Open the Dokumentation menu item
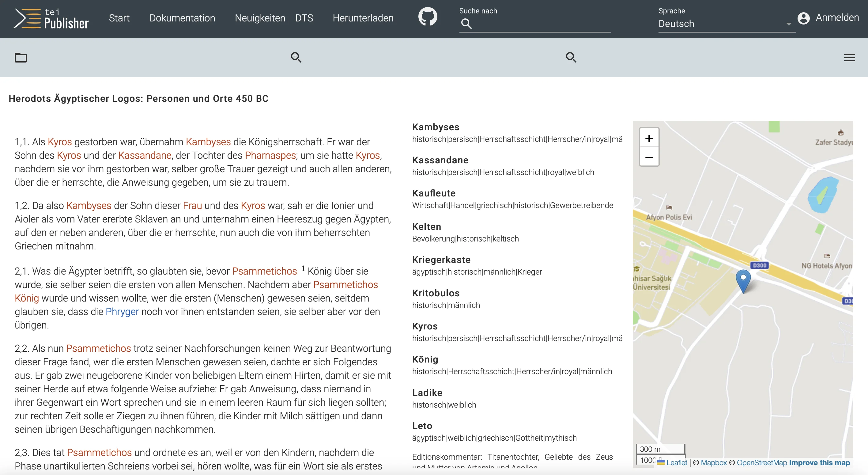Screen dimensions: 868x475 pos(182,18)
